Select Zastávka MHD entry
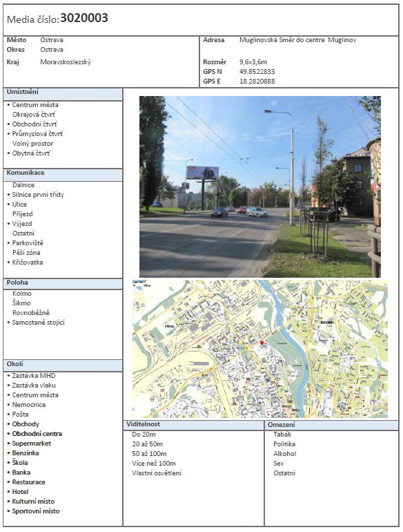The height and width of the screenshot is (532, 403). (34, 376)
